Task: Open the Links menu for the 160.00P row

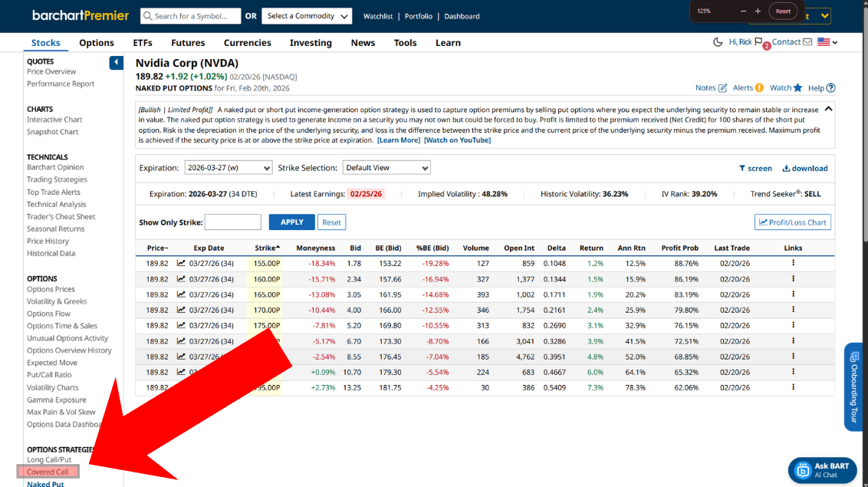Action: click(x=793, y=279)
